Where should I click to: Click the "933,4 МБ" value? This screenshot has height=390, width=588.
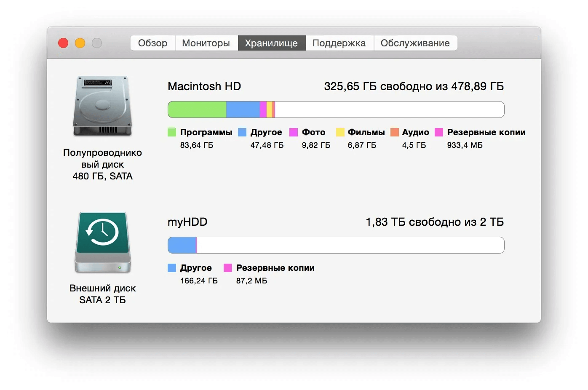[x=465, y=145]
